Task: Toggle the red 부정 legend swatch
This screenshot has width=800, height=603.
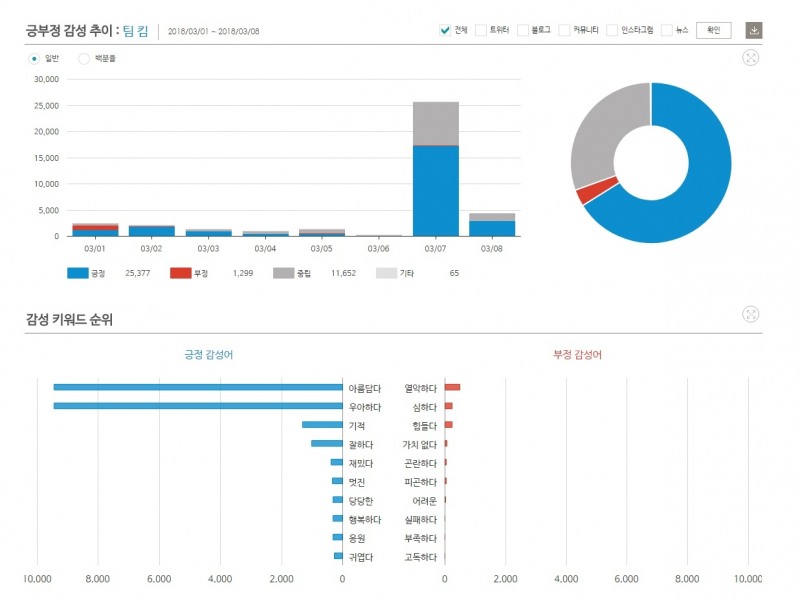Action: (x=180, y=272)
